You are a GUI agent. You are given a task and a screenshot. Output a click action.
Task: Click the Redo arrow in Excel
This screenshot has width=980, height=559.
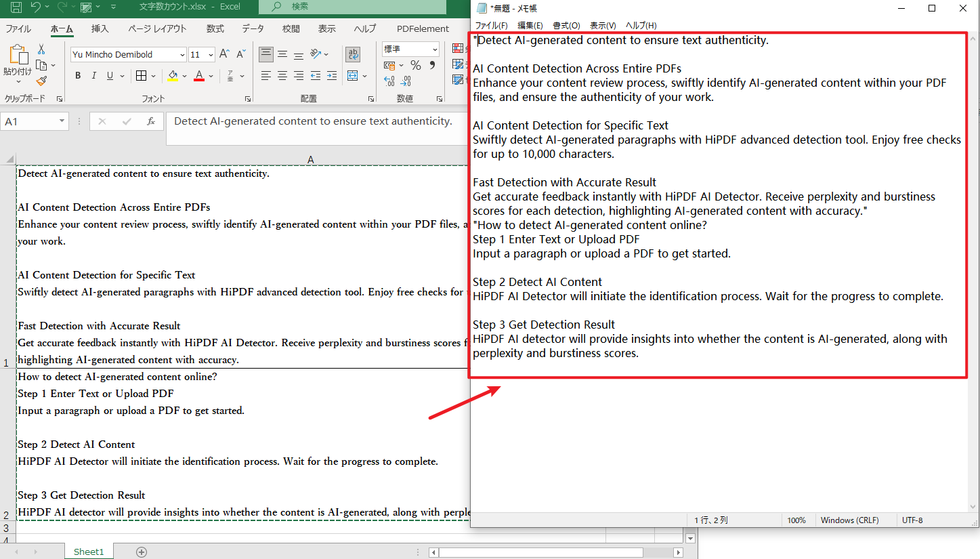[61, 7]
